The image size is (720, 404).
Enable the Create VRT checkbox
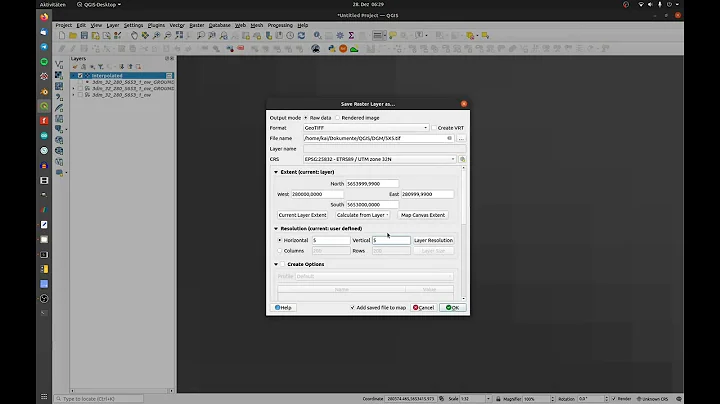(x=434, y=128)
